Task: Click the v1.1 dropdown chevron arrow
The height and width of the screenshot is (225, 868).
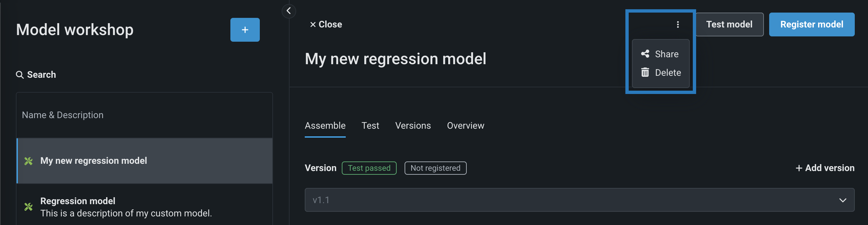Action: 843,200
